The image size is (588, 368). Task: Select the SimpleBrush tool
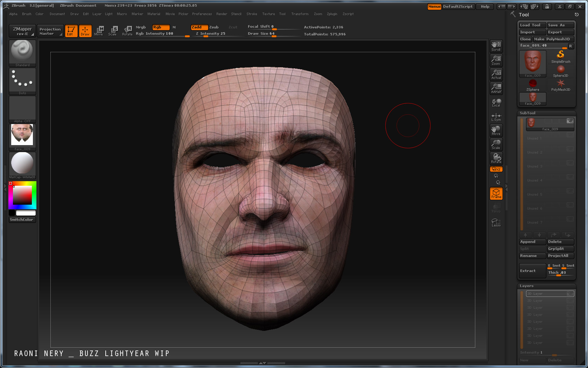pos(561,57)
